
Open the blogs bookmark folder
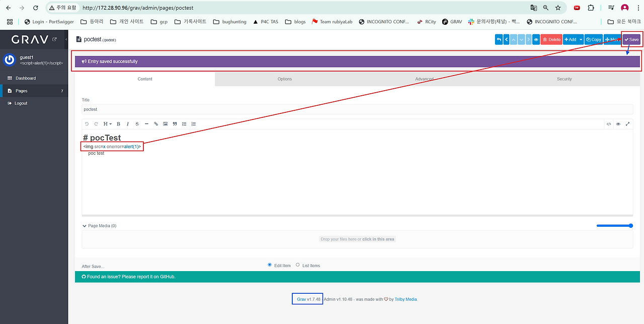pyautogui.click(x=295, y=22)
